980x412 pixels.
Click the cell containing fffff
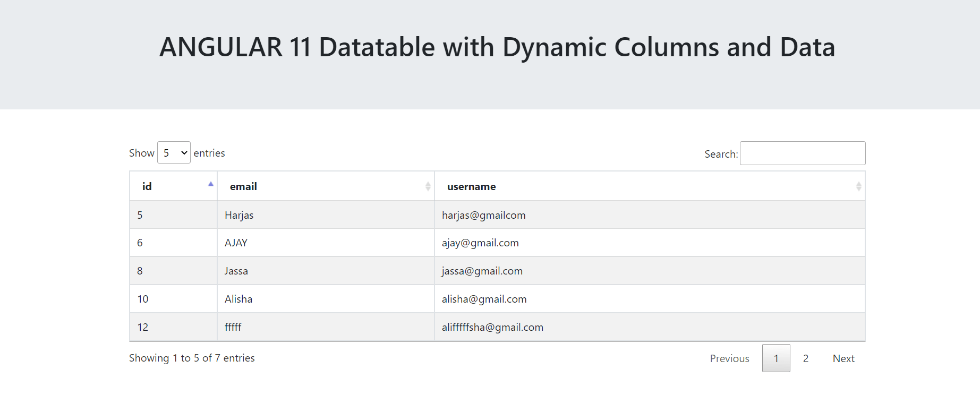click(326, 327)
